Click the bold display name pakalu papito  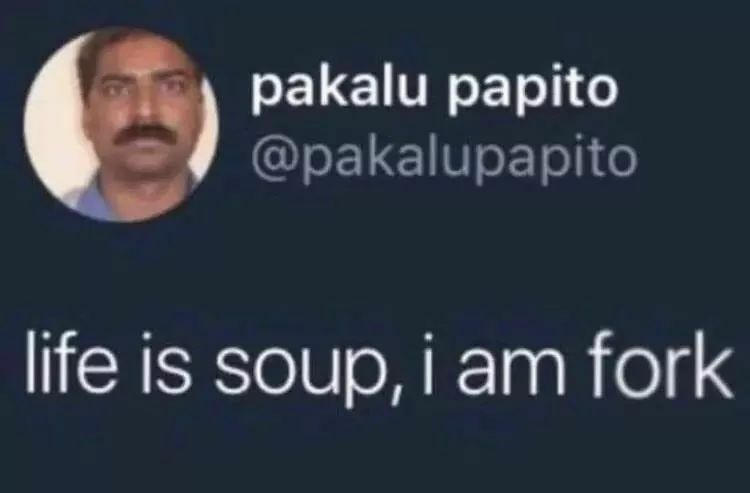(x=435, y=91)
